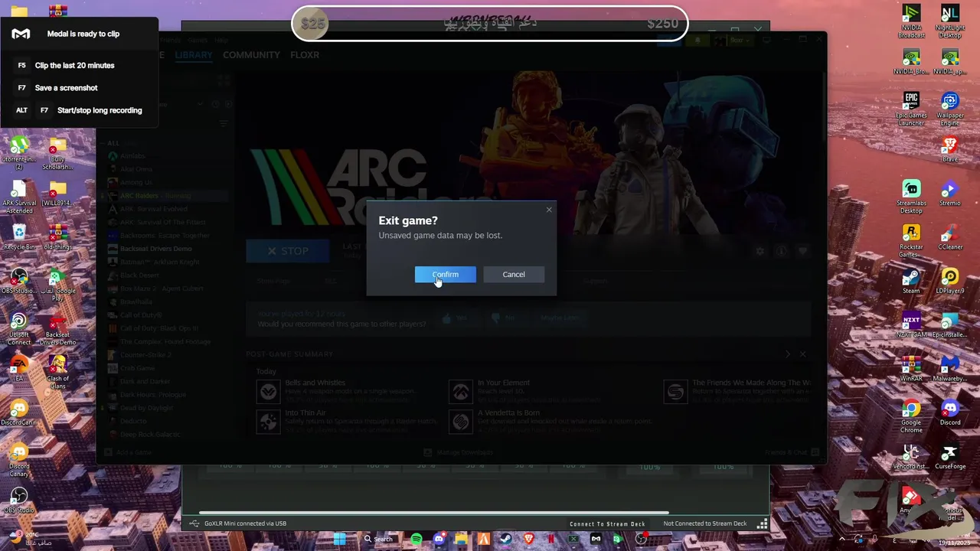Screen dimensions: 980x551
Task: Open NightLight Desktop shortcut
Action: pos(949,21)
